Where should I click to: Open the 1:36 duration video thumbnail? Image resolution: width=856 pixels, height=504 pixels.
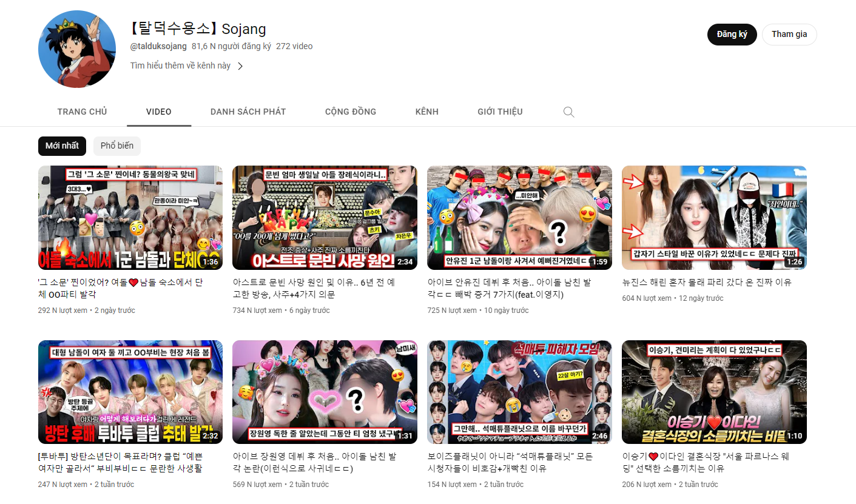click(130, 218)
